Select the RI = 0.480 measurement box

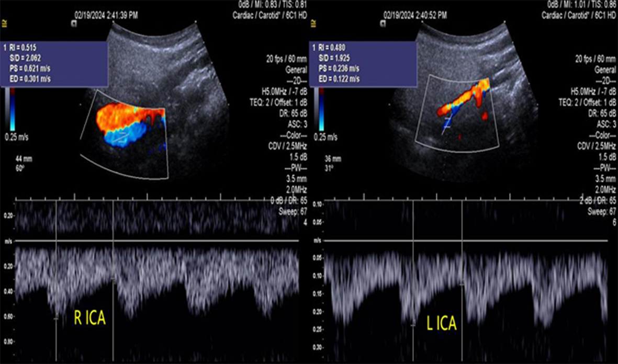[x=363, y=63]
